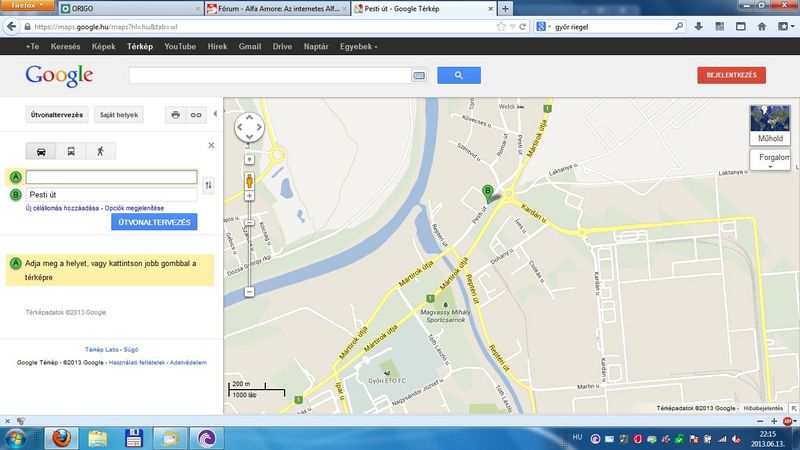Click Hibabejelentés link on map
The height and width of the screenshot is (450, 800).
point(763,408)
